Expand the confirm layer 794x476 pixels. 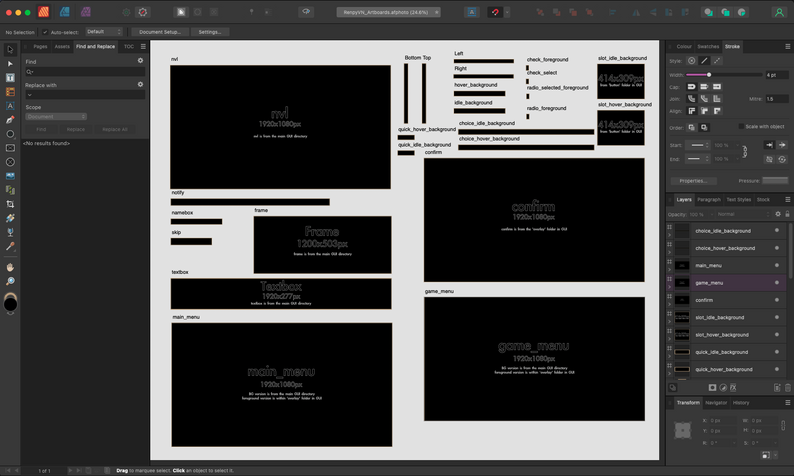(669, 304)
